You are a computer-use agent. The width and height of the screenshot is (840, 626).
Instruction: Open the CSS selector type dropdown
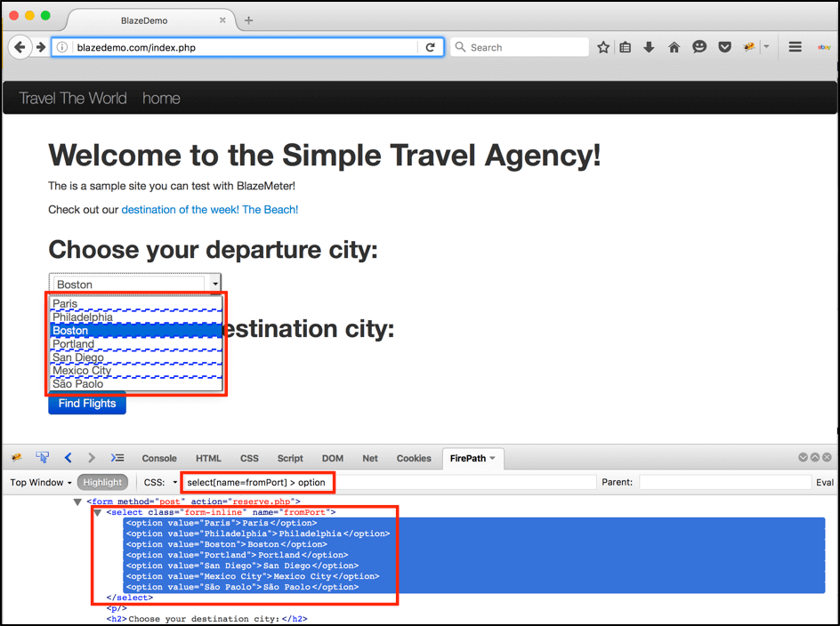(x=162, y=482)
